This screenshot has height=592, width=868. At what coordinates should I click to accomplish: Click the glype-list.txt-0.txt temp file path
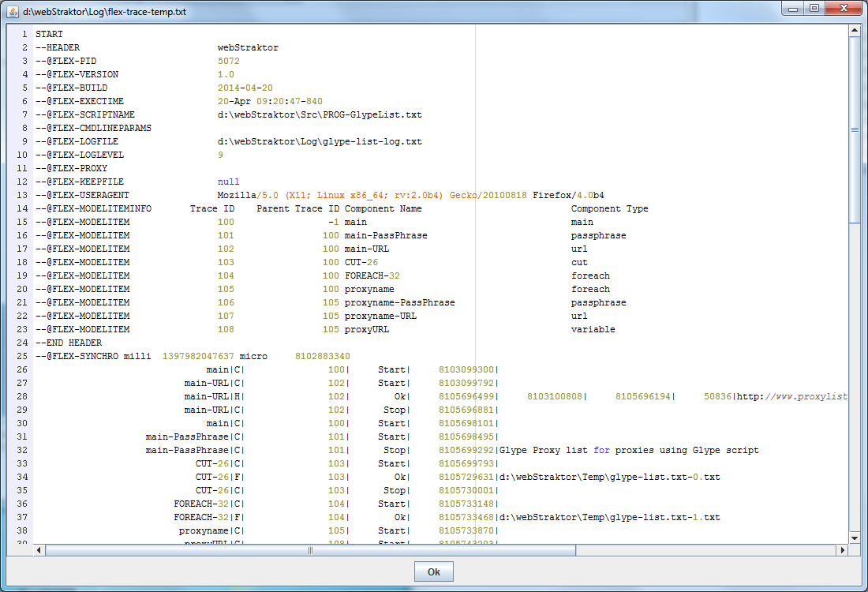pos(609,477)
